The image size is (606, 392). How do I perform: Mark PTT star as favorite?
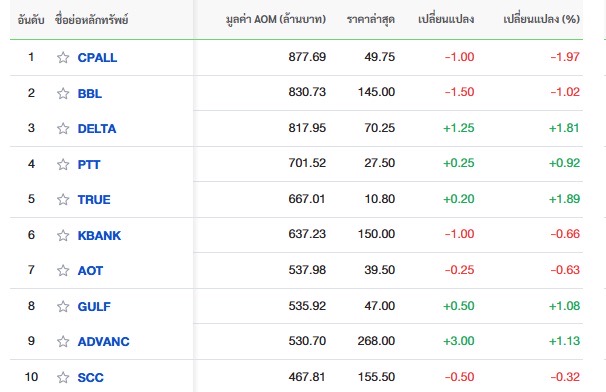tap(63, 164)
